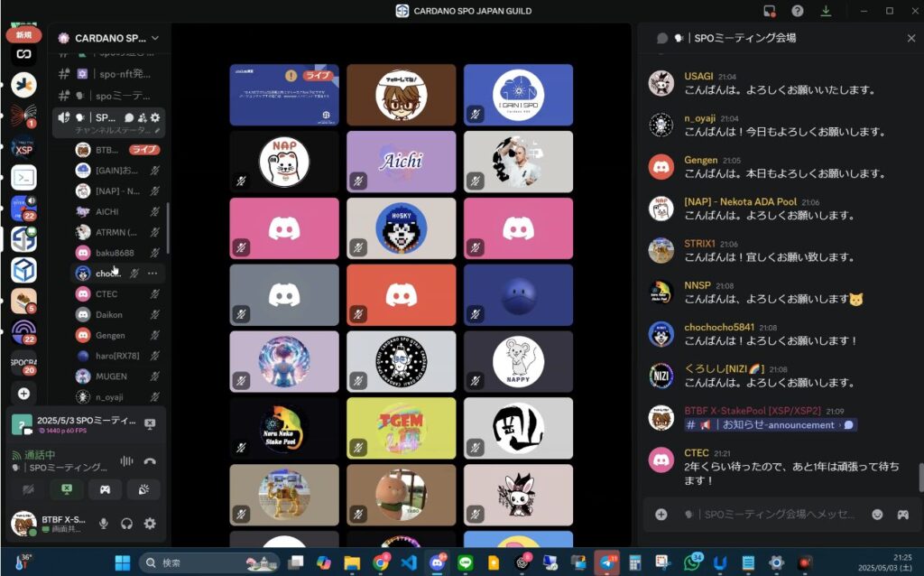Toggle headphone deafen

[126, 523]
